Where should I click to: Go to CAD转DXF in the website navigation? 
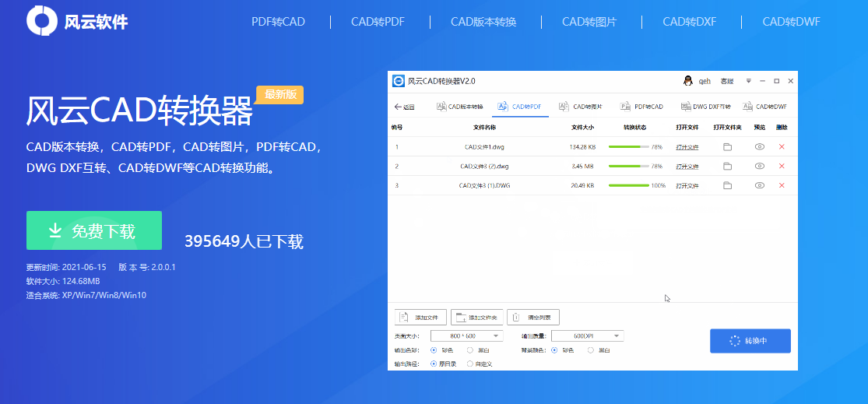coord(690,22)
